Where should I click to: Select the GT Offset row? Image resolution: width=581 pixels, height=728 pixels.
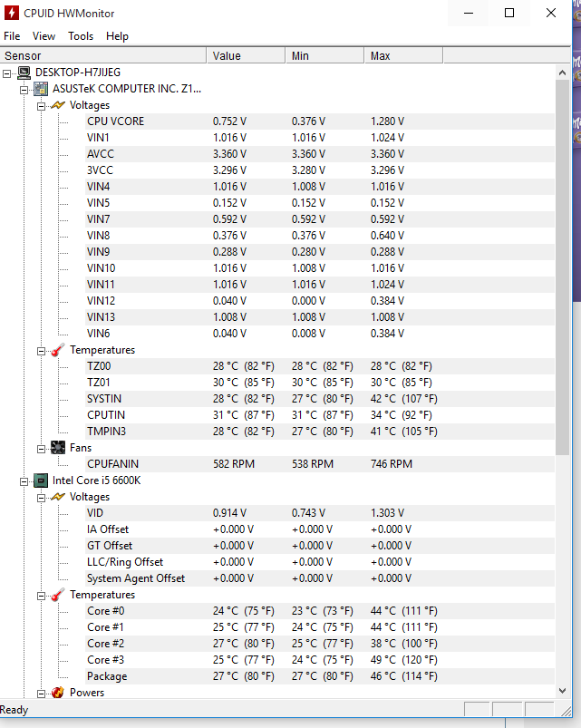click(x=320, y=546)
